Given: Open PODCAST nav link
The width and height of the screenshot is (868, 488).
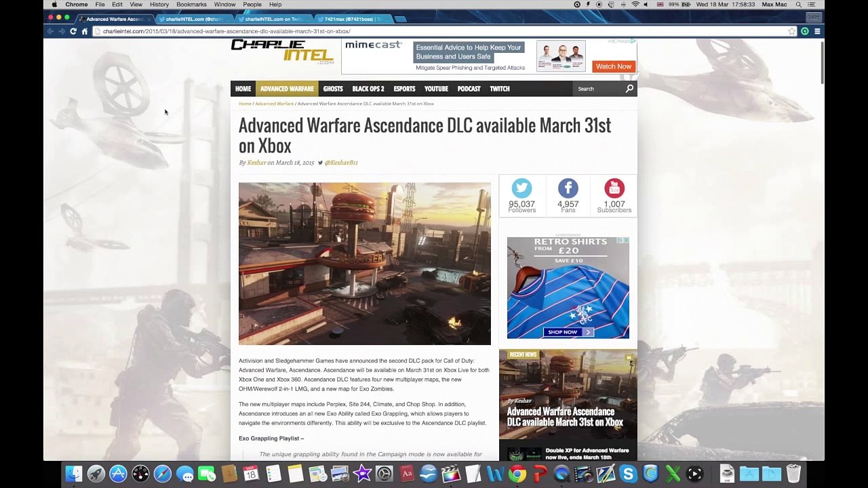Looking at the screenshot, I should (x=469, y=89).
